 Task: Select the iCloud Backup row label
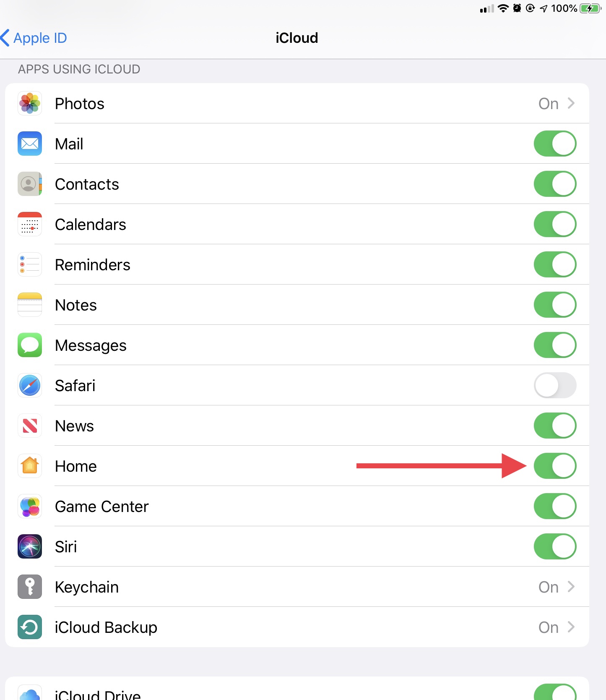pyautogui.click(x=106, y=627)
